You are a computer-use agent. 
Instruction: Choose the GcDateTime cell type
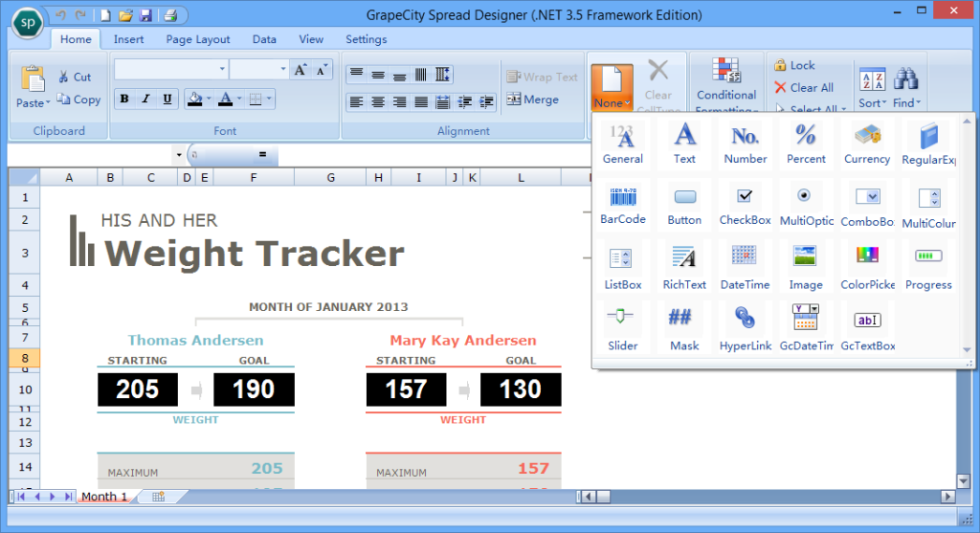[806, 328]
